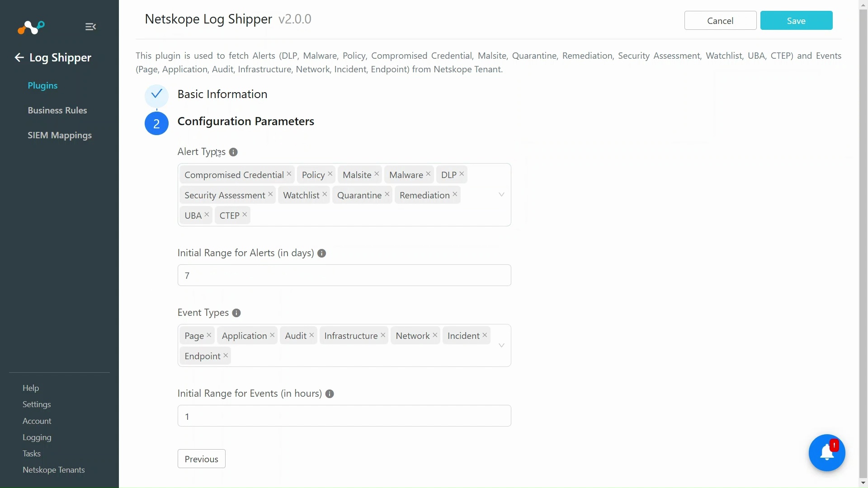
Task: Remove the Network event tag
Action: click(435, 335)
